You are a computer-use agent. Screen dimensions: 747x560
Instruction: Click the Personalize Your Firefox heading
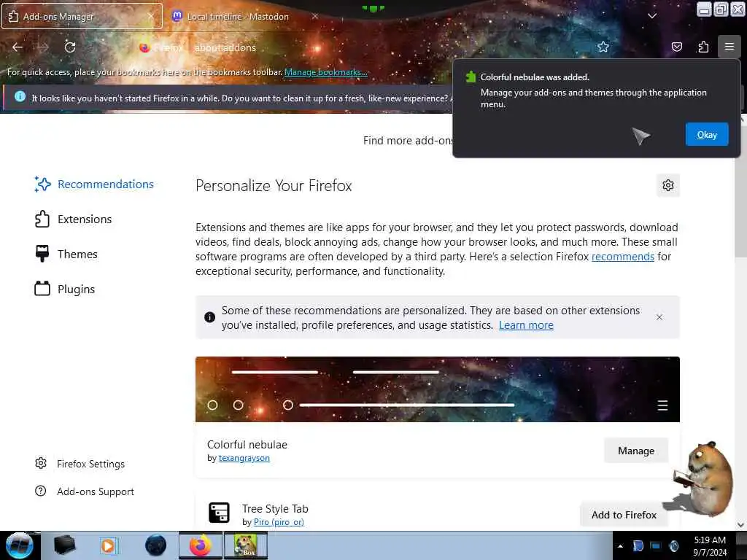coord(274,185)
